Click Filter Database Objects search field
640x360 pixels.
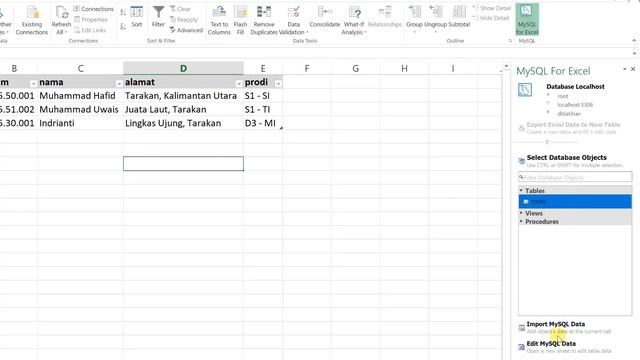[575, 177]
